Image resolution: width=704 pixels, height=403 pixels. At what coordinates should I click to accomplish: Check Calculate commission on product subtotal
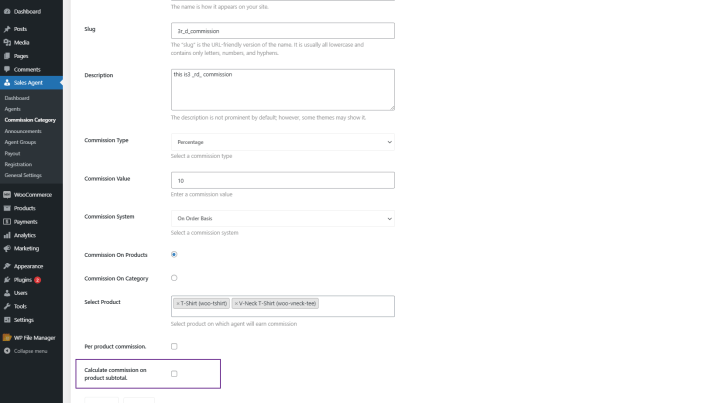click(x=174, y=374)
